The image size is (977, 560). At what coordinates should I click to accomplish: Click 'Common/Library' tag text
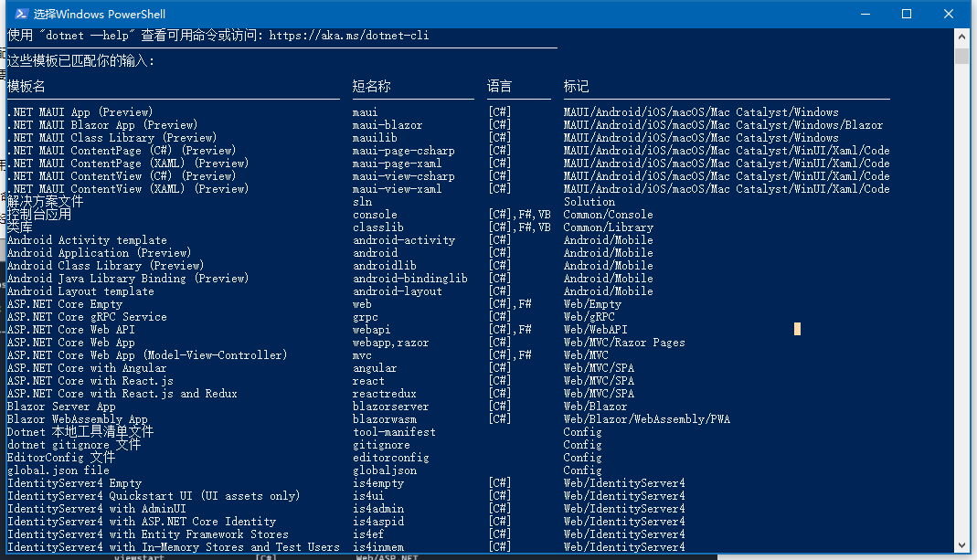pyautogui.click(x=608, y=227)
